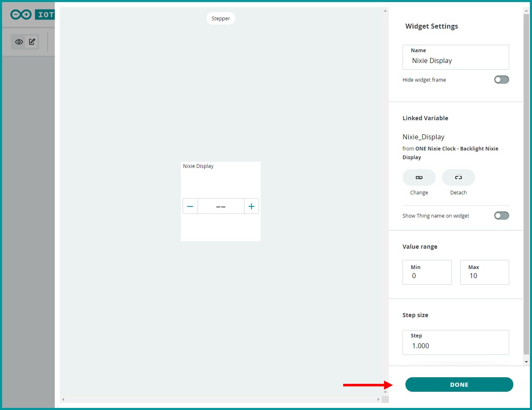
Task: Edit the widget Name field
Action: [x=456, y=57]
